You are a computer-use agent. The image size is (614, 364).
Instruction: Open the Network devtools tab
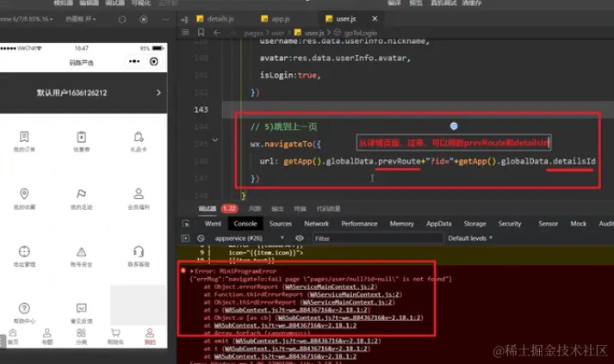316,224
